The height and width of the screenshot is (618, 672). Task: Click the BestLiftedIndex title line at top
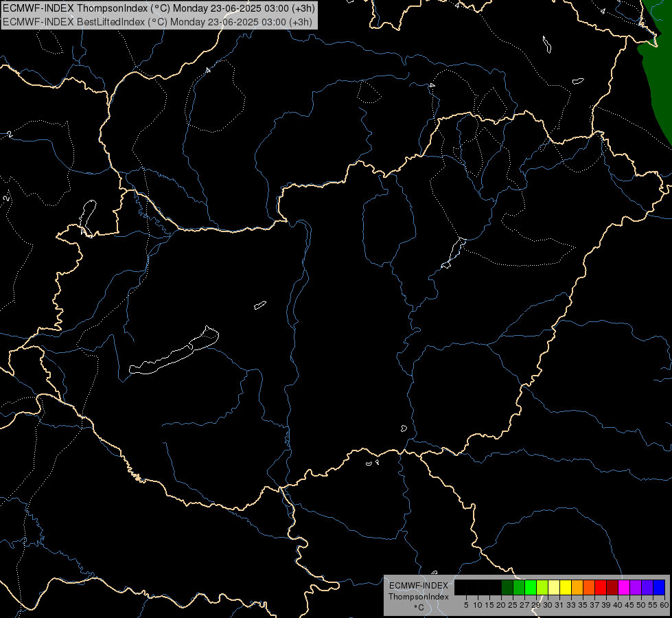coord(158,22)
